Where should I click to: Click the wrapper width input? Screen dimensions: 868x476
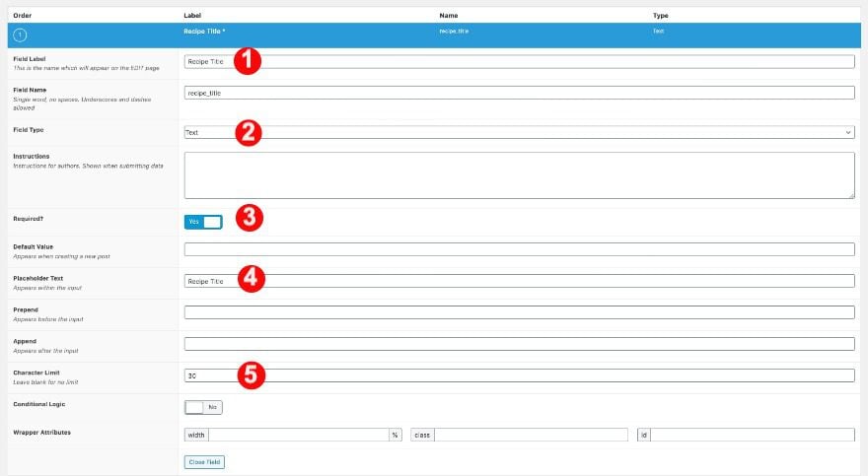click(x=299, y=435)
